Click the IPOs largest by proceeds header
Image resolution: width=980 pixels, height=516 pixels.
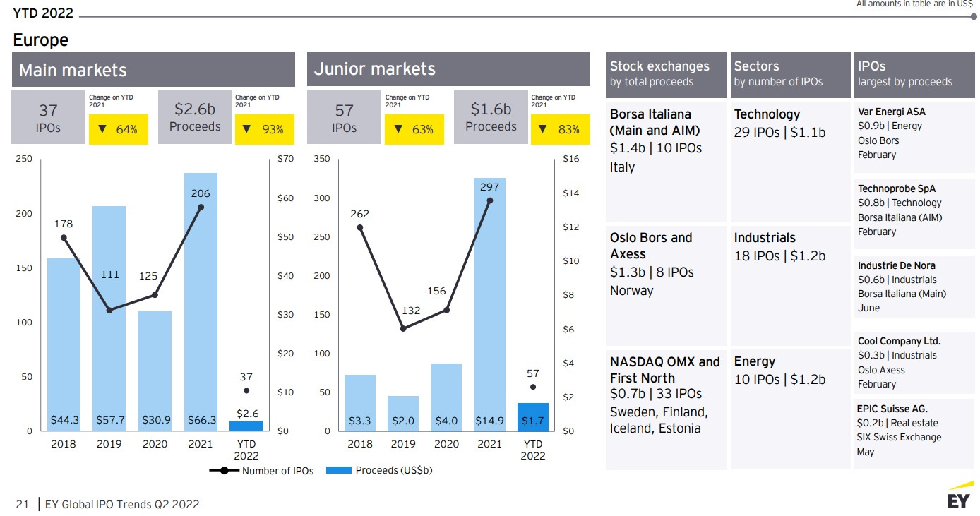[914, 73]
